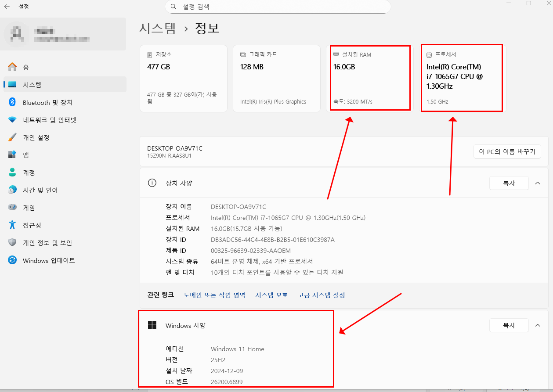Viewport: 553px width, 392px height.
Task: Click the 네트워크 및 인터넷 wifi icon
Action: (12, 120)
